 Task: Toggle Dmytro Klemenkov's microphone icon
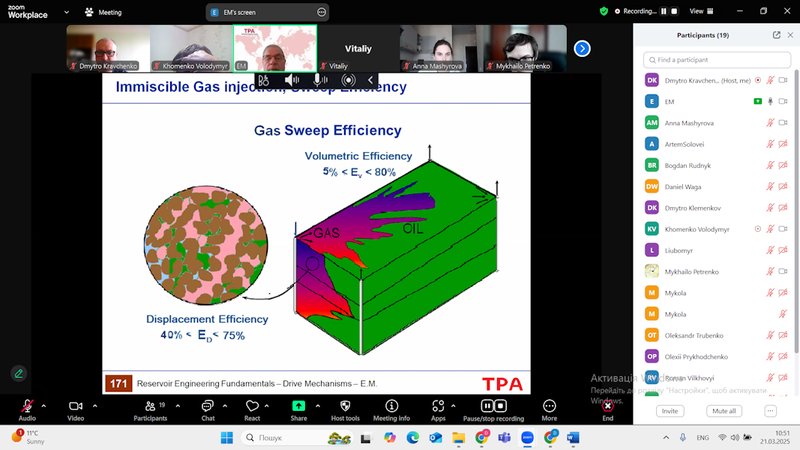point(770,208)
